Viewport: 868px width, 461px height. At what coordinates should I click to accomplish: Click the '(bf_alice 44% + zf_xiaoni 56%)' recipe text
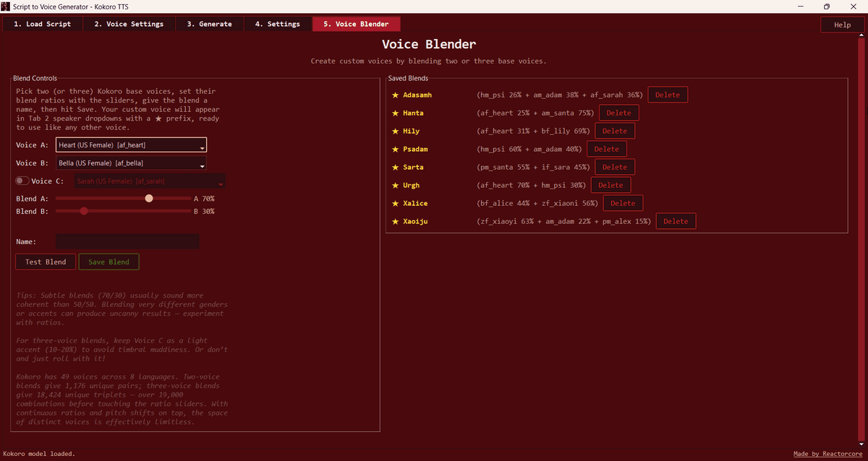(537, 203)
